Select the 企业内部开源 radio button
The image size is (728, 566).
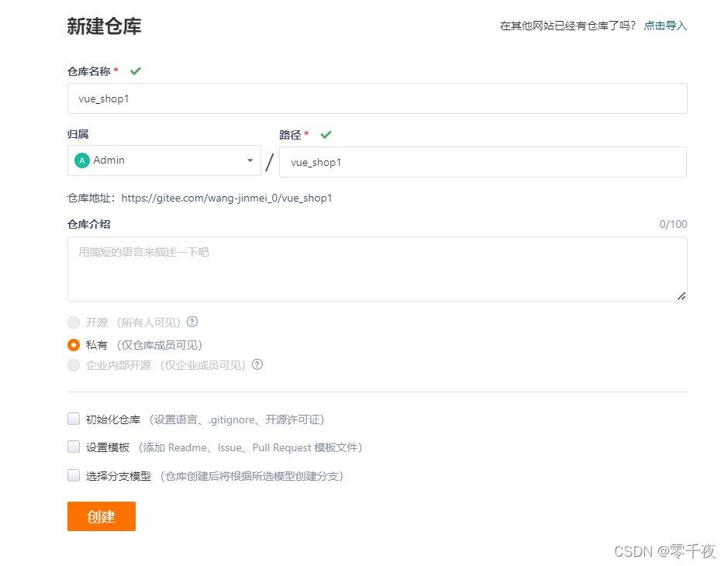coord(74,365)
